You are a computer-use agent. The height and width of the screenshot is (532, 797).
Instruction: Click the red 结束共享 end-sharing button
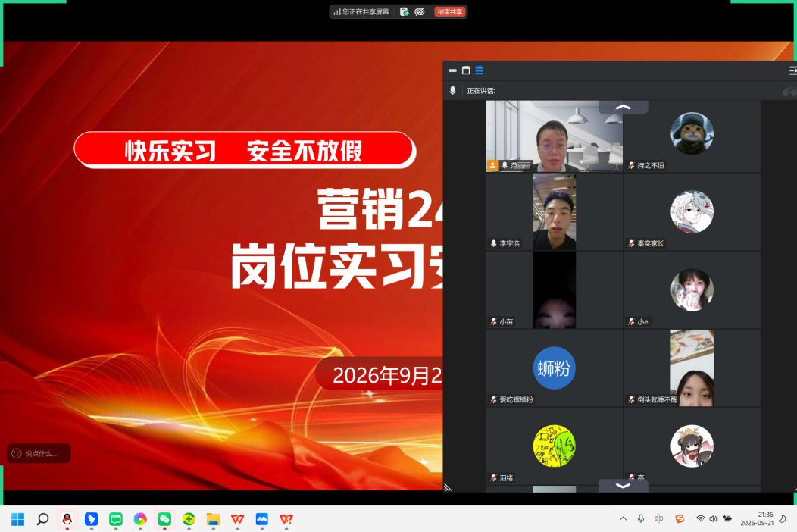point(450,11)
